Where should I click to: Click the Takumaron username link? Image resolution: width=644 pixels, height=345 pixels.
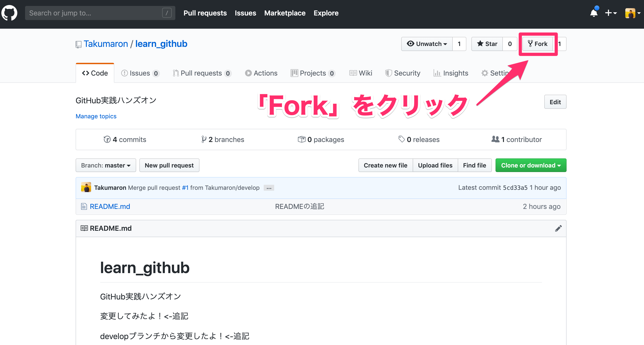point(106,43)
